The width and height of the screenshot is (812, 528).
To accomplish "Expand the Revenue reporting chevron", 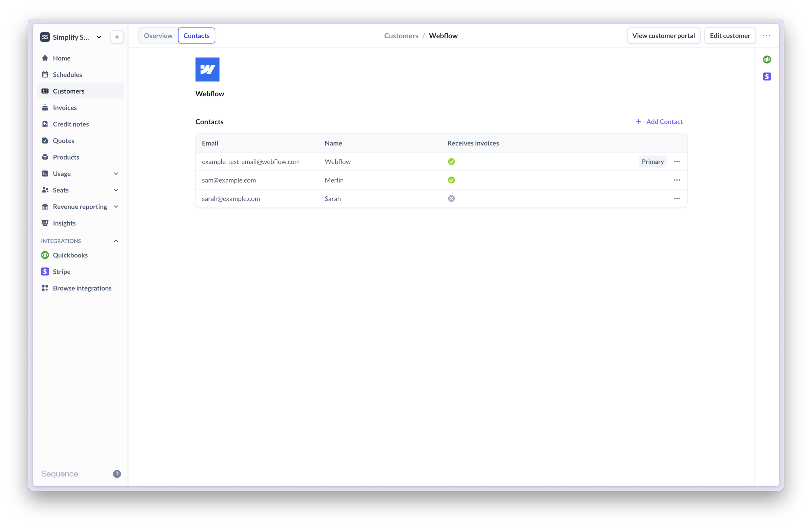I will click(116, 207).
